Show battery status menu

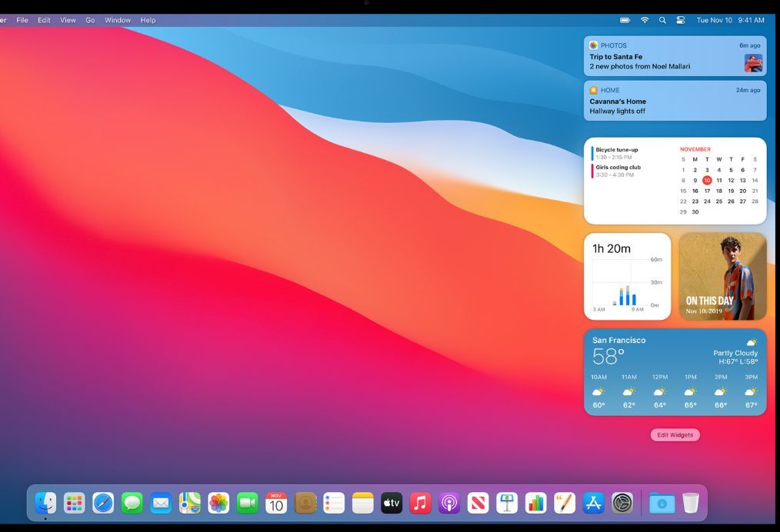(x=625, y=20)
